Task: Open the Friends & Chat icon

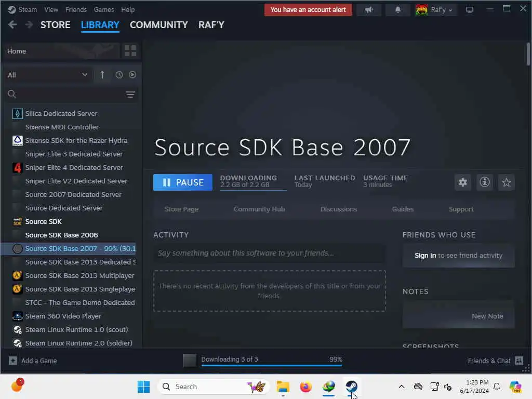Action: pos(519,361)
